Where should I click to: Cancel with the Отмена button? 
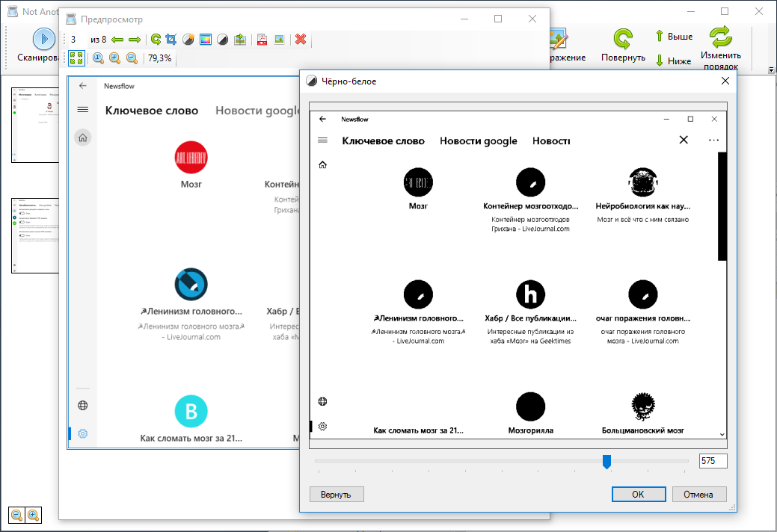pyautogui.click(x=699, y=495)
